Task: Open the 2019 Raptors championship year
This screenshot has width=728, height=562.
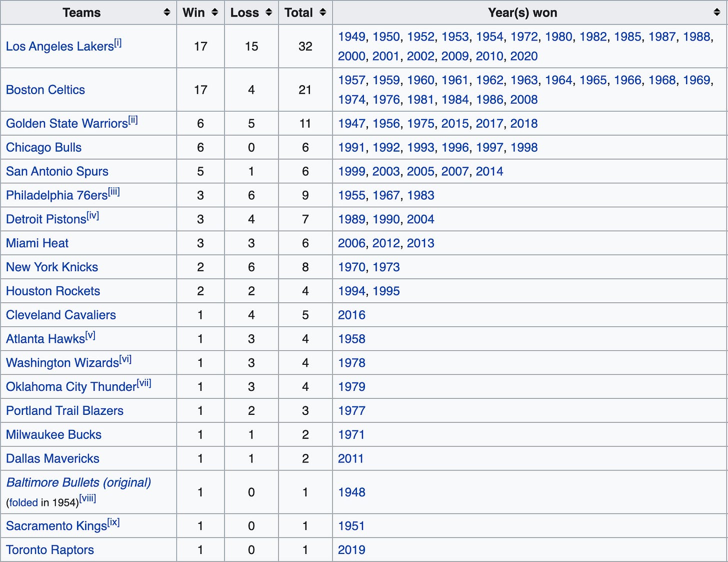Action: pos(351,550)
